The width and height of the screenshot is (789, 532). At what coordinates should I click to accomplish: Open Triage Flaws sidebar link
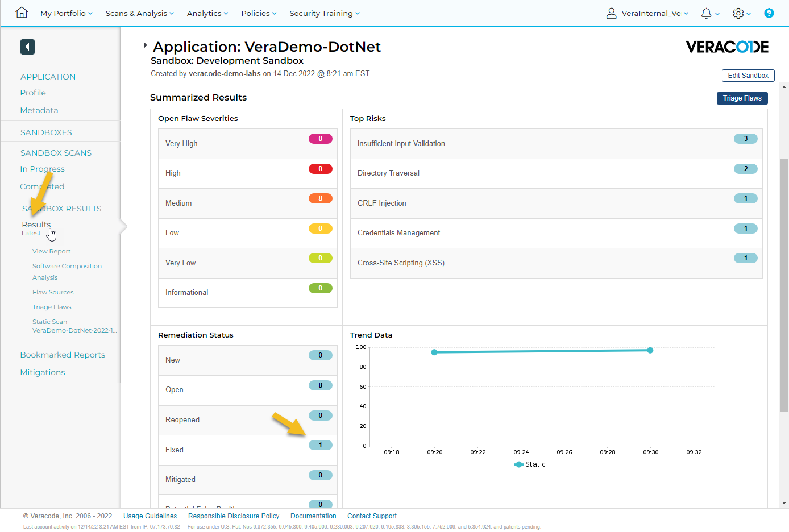52,307
